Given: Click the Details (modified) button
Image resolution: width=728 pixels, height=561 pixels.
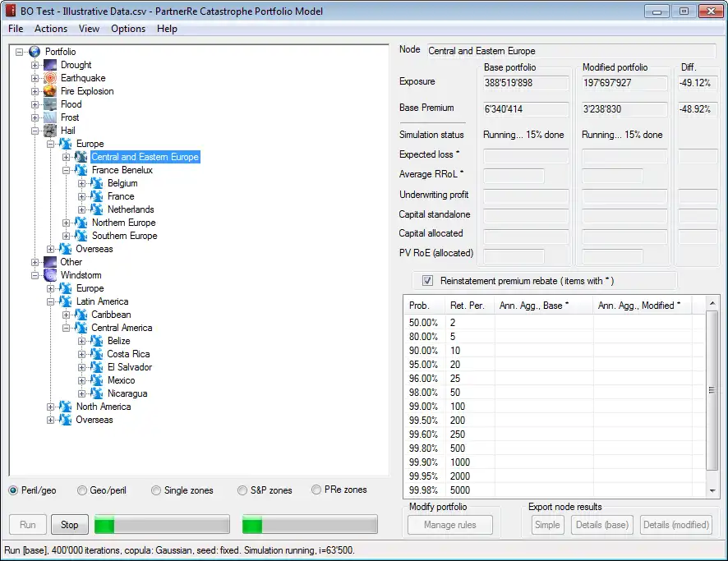Looking at the screenshot, I should click(676, 525).
